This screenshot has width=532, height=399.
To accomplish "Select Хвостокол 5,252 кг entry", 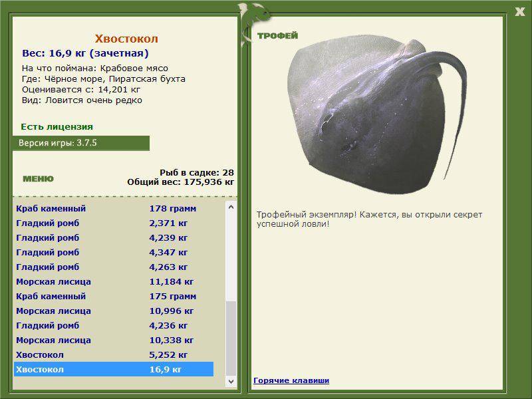I will pos(114,354).
